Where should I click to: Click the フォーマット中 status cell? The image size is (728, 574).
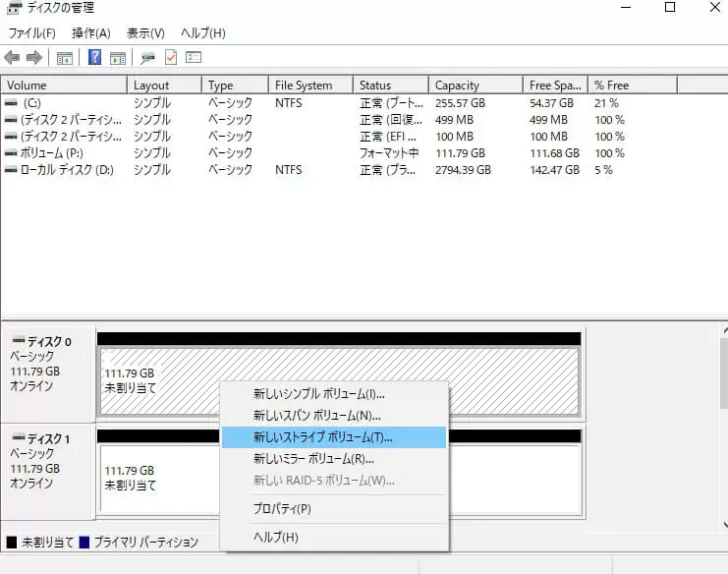[x=389, y=152]
